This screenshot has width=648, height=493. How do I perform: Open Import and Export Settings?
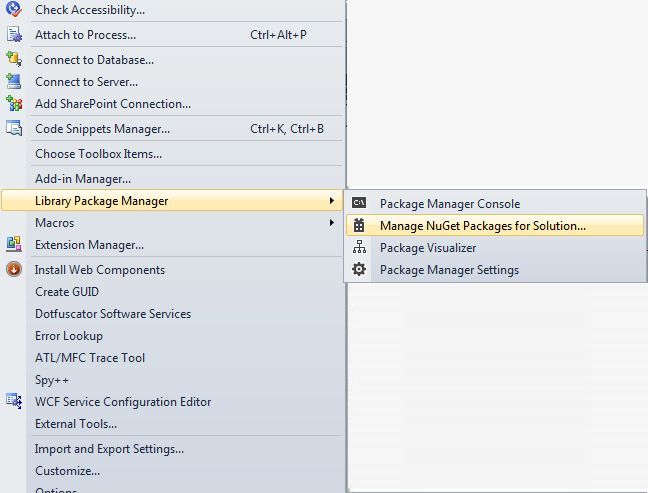[x=109, y=449]
